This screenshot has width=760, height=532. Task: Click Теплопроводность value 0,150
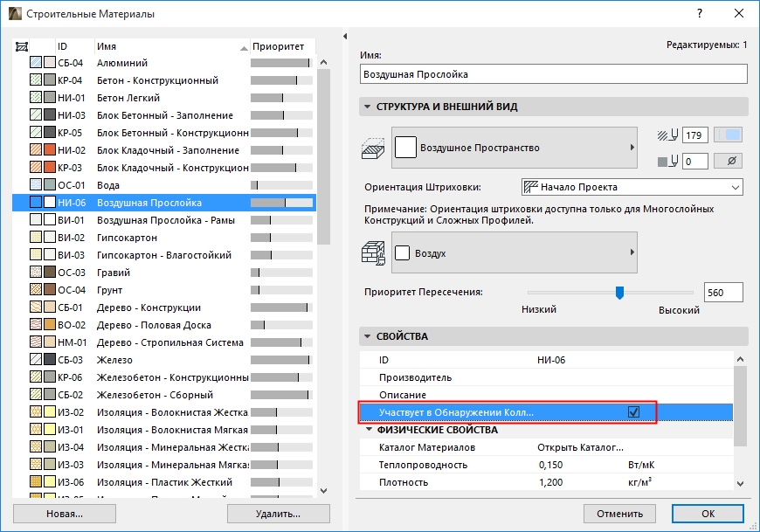tap(550, 465)
